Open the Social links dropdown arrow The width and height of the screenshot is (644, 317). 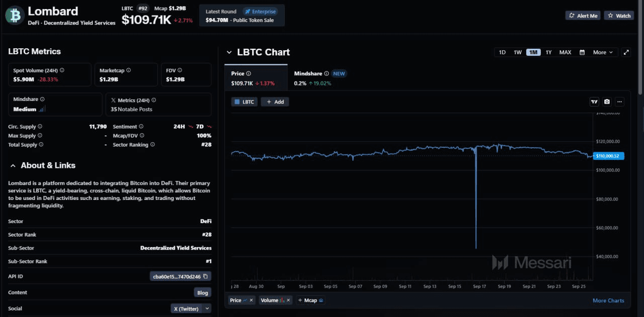(206, 308)
